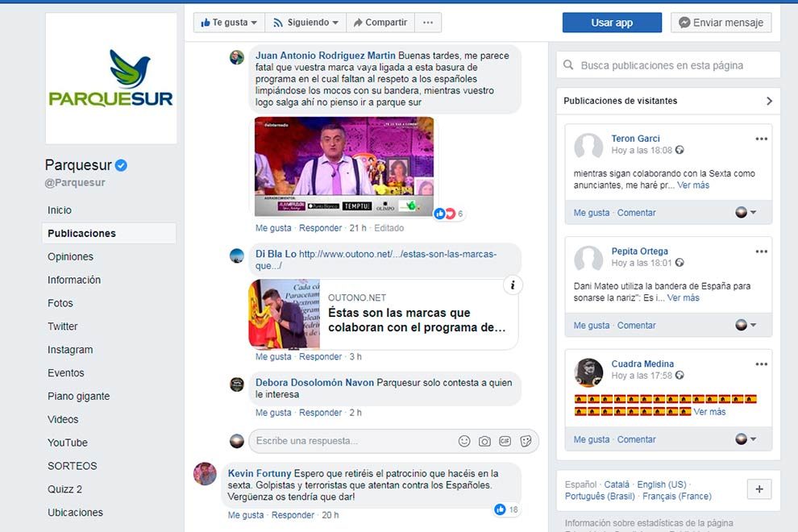Viewport: 798px width, 532px height.
Task: Click the emoji icon in reply box
Action: 464,441
